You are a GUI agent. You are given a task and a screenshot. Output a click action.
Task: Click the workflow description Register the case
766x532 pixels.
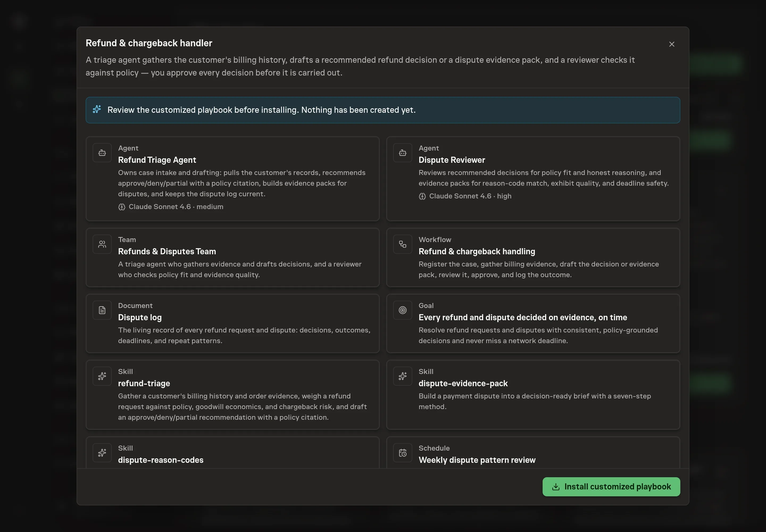coord(539,269)
